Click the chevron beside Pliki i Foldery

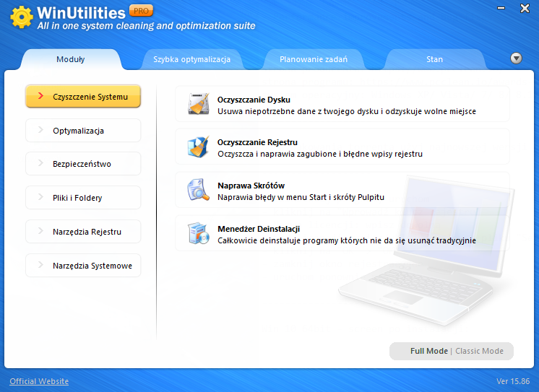40,197
